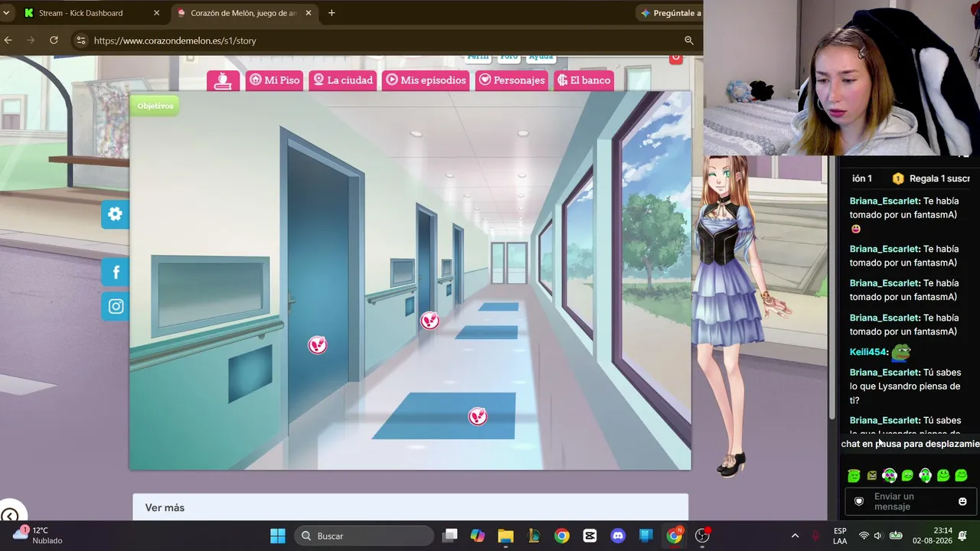Step onto the blue mat footprint marker
Screen dimensions: 980x551
[x=478, y=416]
